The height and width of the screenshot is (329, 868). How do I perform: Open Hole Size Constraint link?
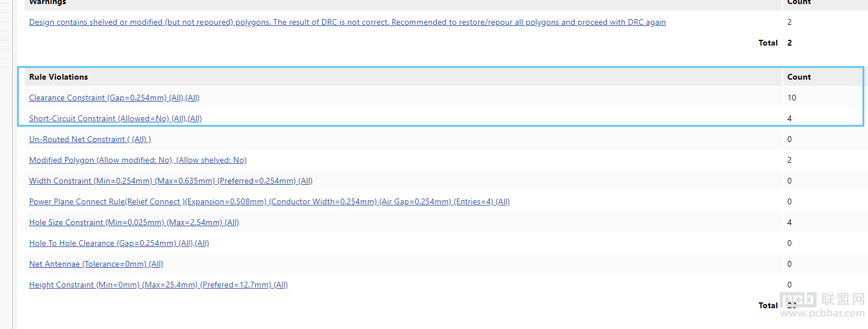134,222
